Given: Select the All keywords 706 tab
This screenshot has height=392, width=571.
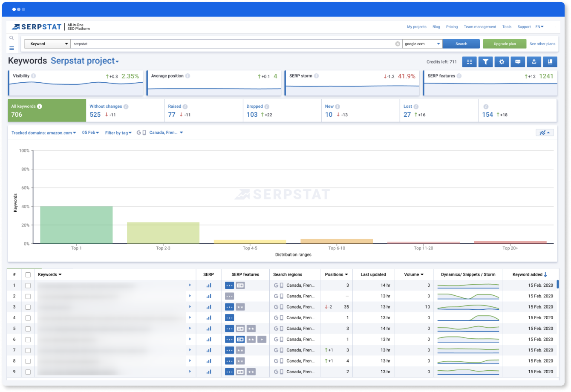Looking at the screenshot, I should (x=47, y=110).
